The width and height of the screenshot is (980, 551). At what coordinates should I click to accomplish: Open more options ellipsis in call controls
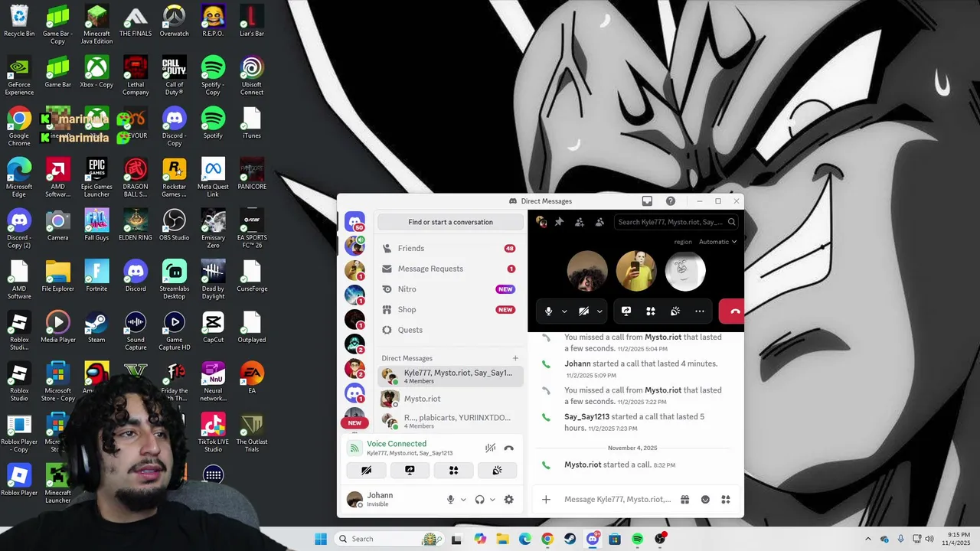(700, 311)
